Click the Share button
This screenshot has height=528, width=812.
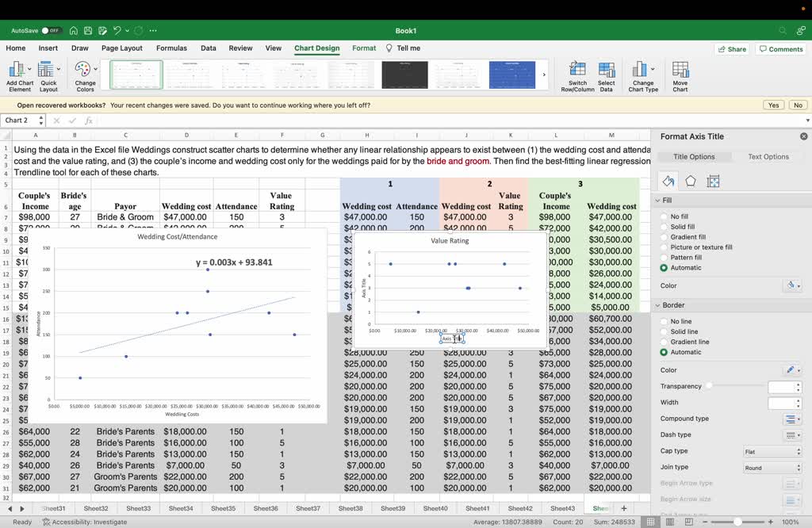(x=730, y=48)
